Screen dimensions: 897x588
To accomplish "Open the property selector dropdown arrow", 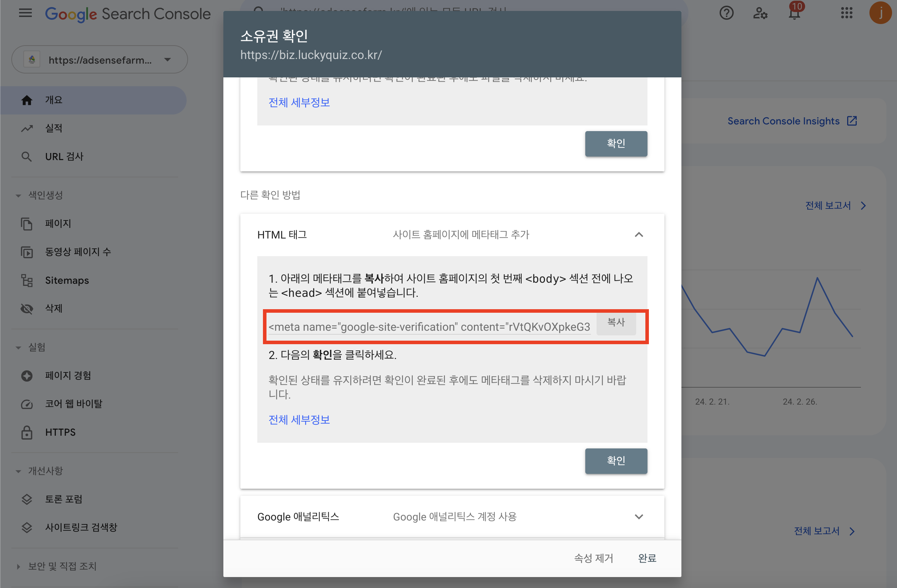I will (168, 60).
